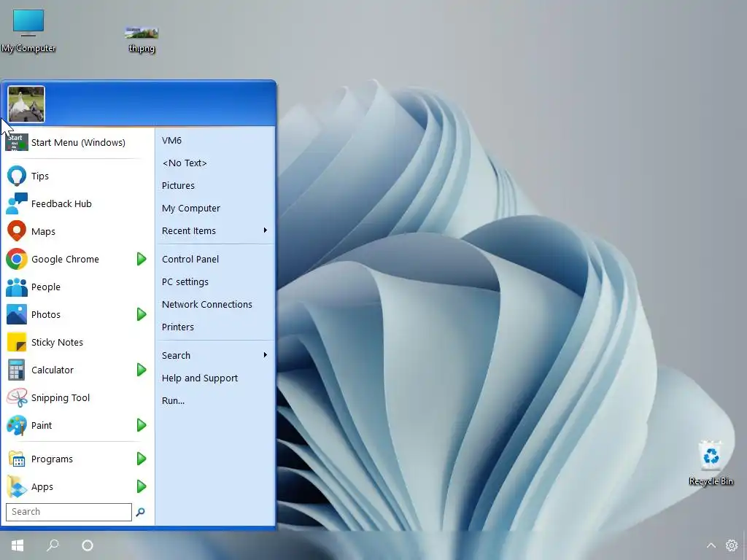Expand Calculator jump list arrow
This screenshot has height=560, width=747.
[x=142, y=370]
